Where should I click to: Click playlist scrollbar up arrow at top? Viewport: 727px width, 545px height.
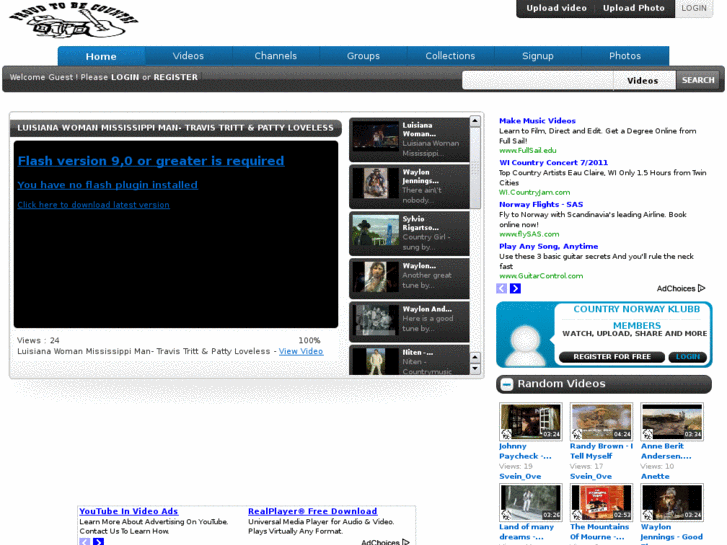[475, 122]
